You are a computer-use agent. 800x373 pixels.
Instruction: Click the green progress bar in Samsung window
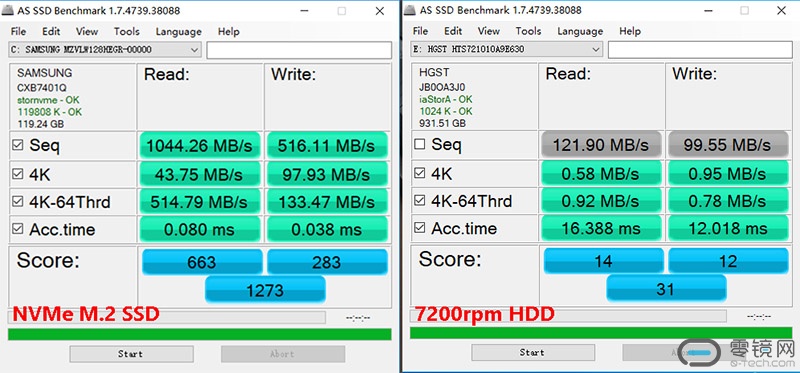[x=199, y=334]
